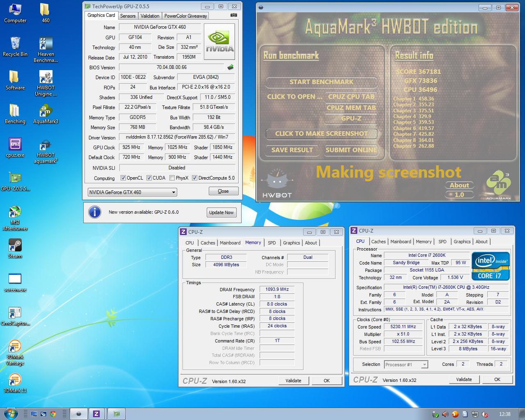Open the 460 folder on desktop
This screenshot has width=525, height=420.
[x=46, y=13]
